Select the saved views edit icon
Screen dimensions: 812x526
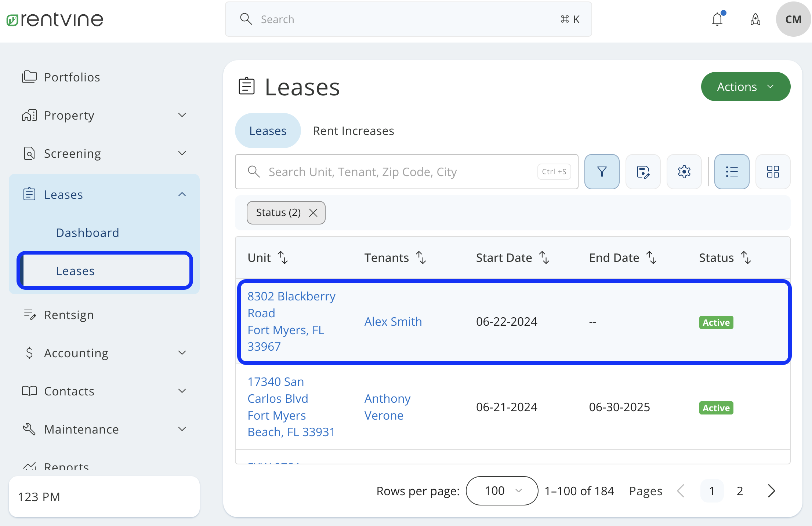coord(643,171)
